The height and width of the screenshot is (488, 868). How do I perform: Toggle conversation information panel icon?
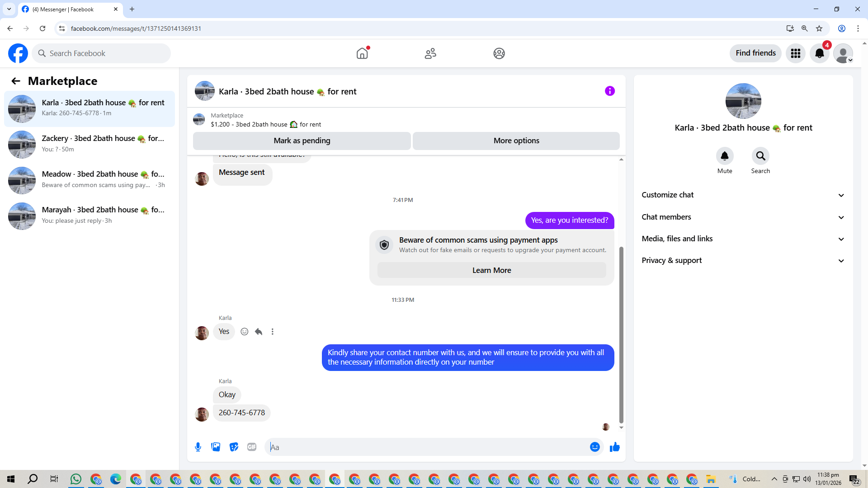[x=610, y=91]
